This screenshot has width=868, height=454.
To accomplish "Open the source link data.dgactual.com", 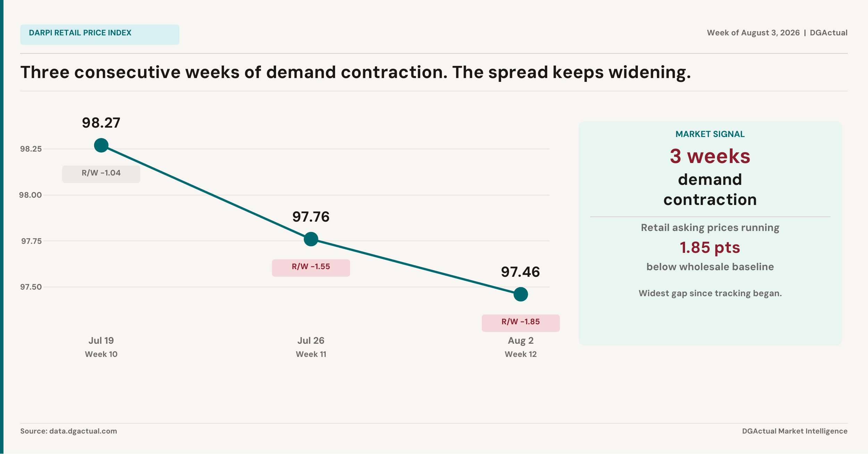I will tap(83, 431).
